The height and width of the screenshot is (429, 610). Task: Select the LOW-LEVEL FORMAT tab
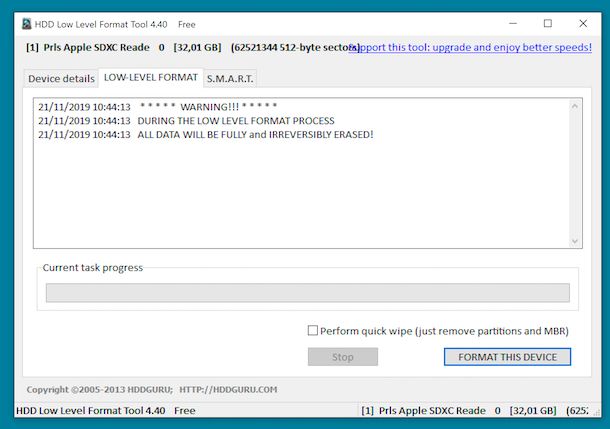coord(151,77)
